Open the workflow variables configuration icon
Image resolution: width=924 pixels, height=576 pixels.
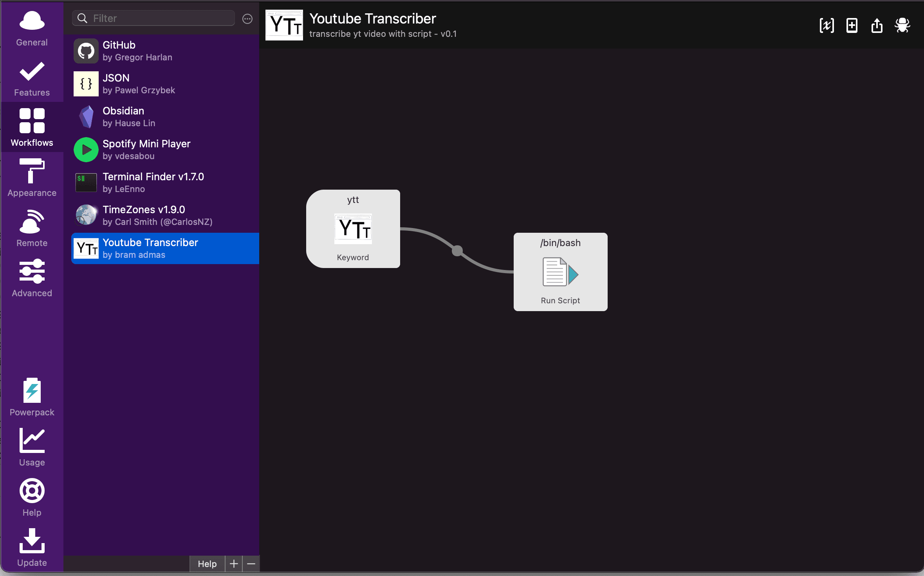pos(827,26)
